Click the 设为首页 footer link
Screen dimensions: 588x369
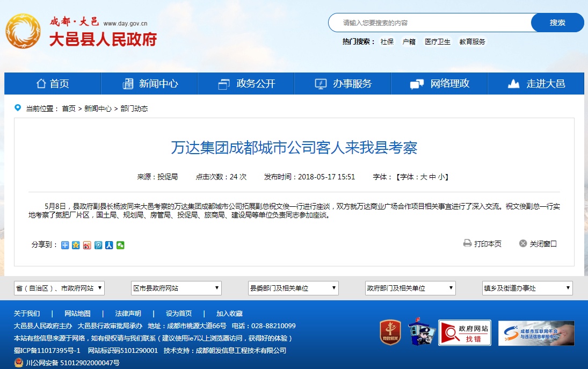pyautogui.click(x=179, y=314)
